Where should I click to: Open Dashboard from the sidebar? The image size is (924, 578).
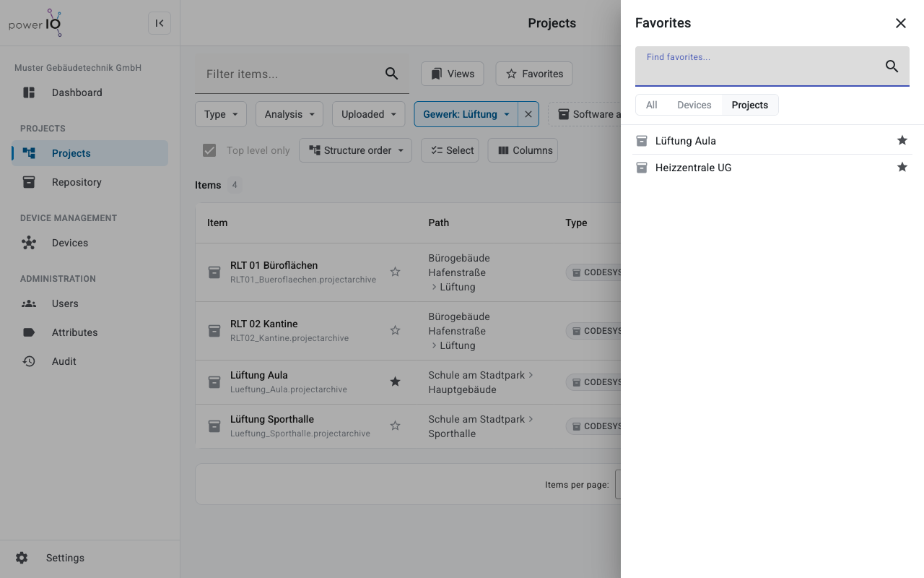90,92
